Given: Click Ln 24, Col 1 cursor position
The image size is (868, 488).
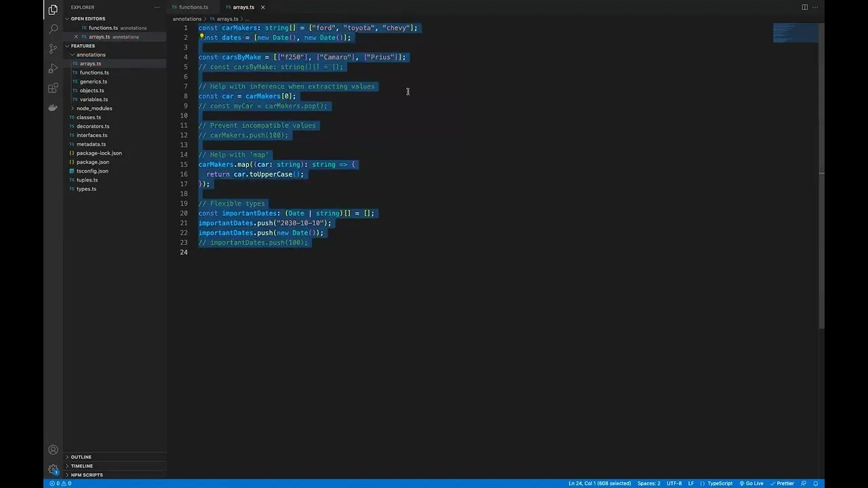Looking at the screenshot, I should click(x=599, y=483).
